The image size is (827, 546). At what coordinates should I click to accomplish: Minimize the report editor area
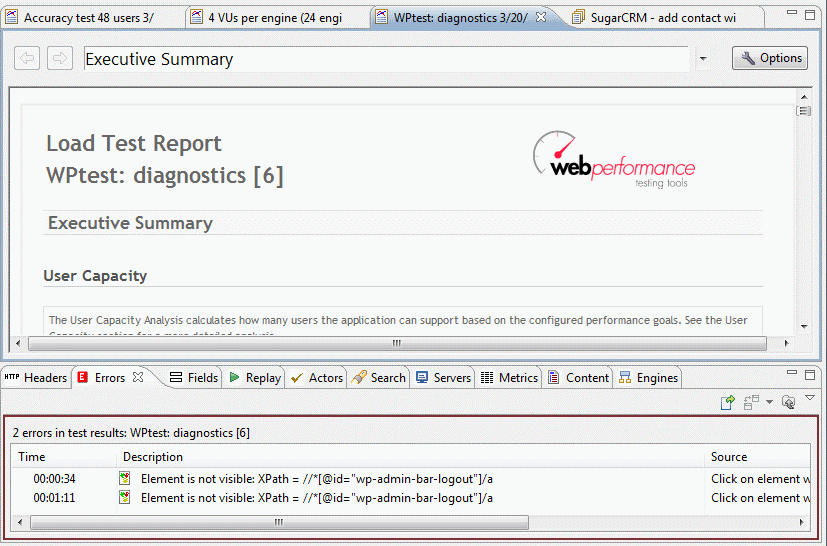point(792,12)
